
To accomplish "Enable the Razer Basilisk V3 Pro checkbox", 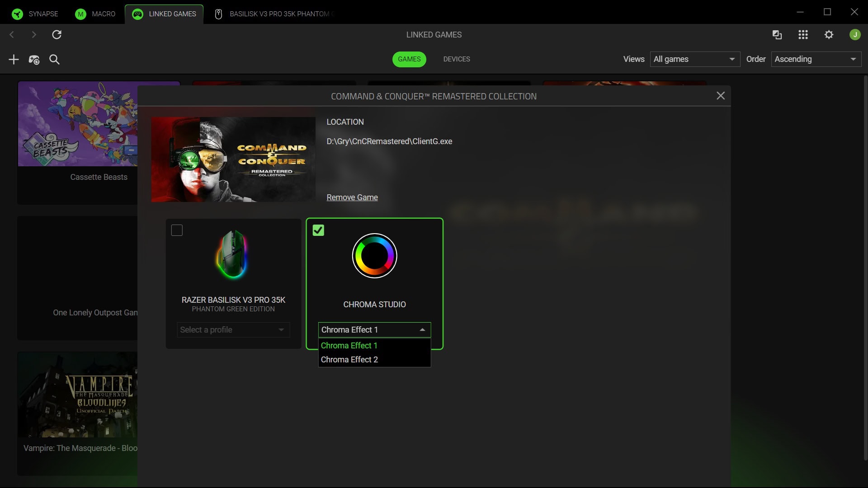I will click(177, 230).
